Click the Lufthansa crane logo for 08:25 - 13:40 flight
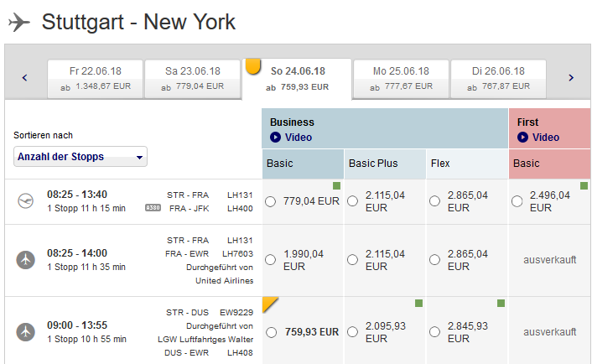Image resolution: width=592 pixels, height=364 pixels. point(26,201)
